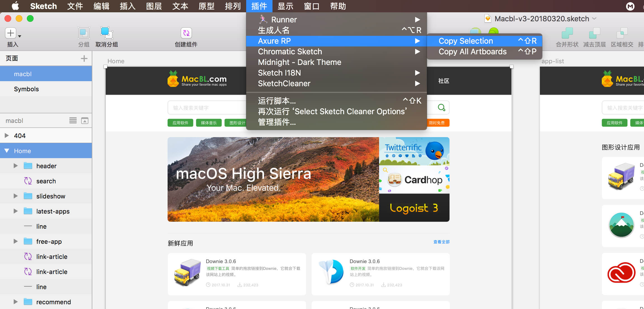
Task: Select the first line layer
Action: [46, 226]
